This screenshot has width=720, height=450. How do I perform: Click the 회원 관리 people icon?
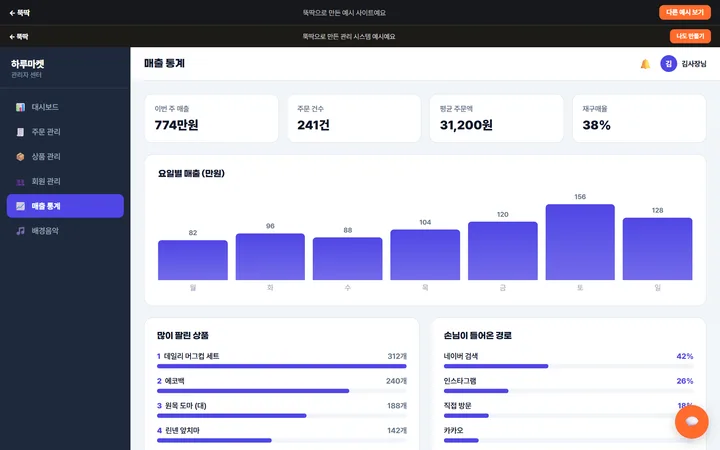20,182
